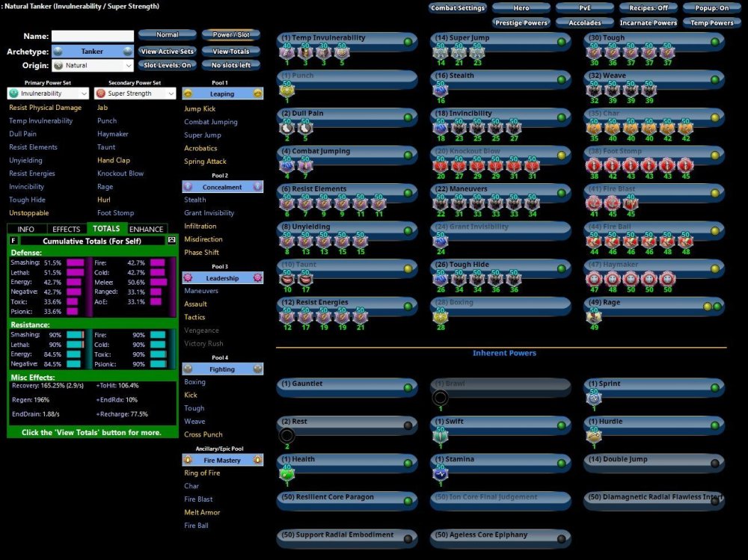
Task: Click the character Name input field
Action: click(x=93, y=36)
